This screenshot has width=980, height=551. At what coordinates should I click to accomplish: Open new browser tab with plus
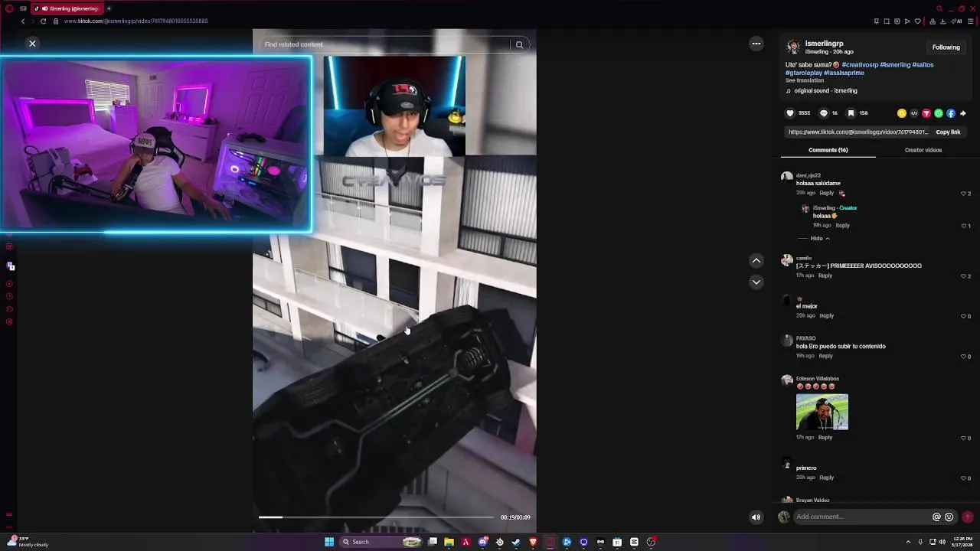pos(109,8)
